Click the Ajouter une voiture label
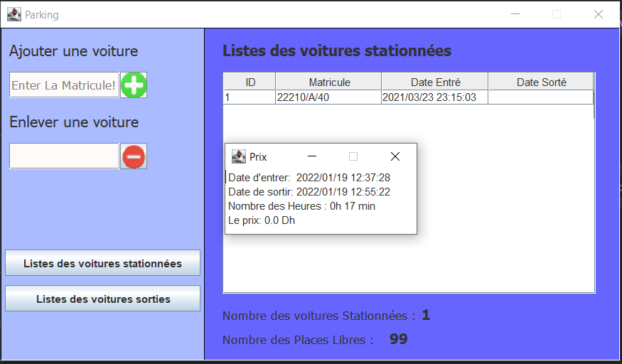 click(x=74, y=51)
